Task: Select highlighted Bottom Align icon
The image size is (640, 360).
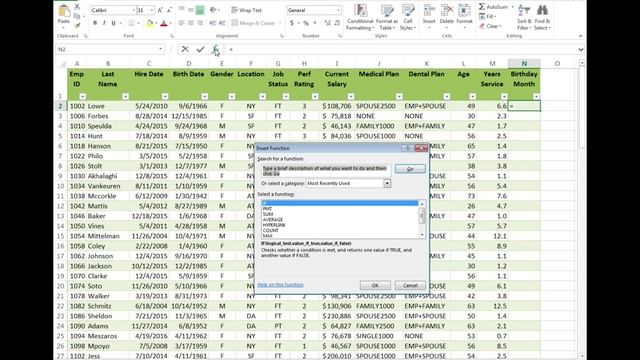Action: point(200,10)
